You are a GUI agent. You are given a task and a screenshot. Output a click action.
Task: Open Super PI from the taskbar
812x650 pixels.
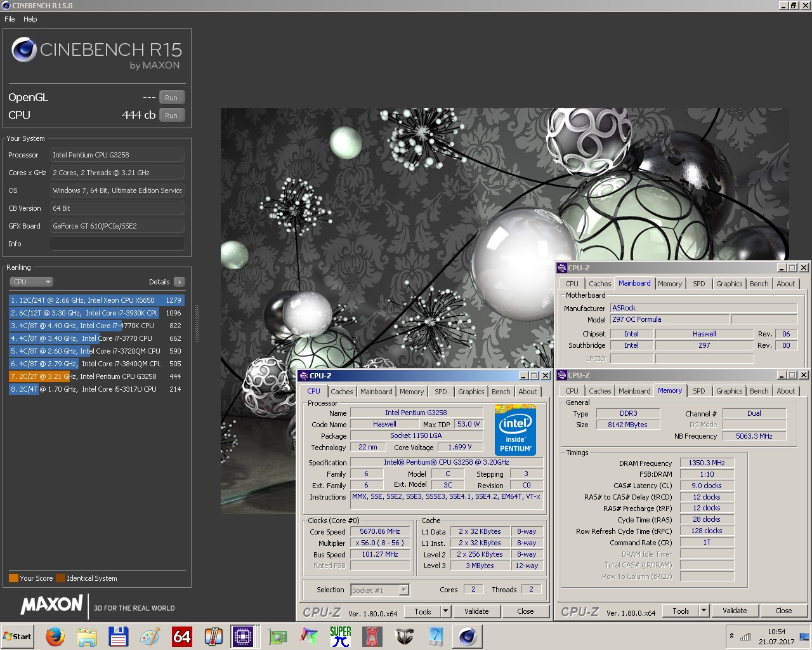(x=341, y=636)
